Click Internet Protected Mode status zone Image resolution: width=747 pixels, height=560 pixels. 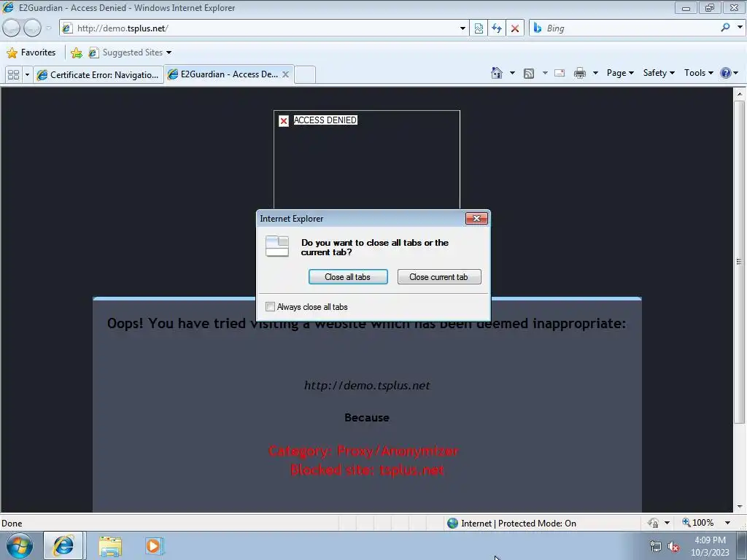coord(512,524)
